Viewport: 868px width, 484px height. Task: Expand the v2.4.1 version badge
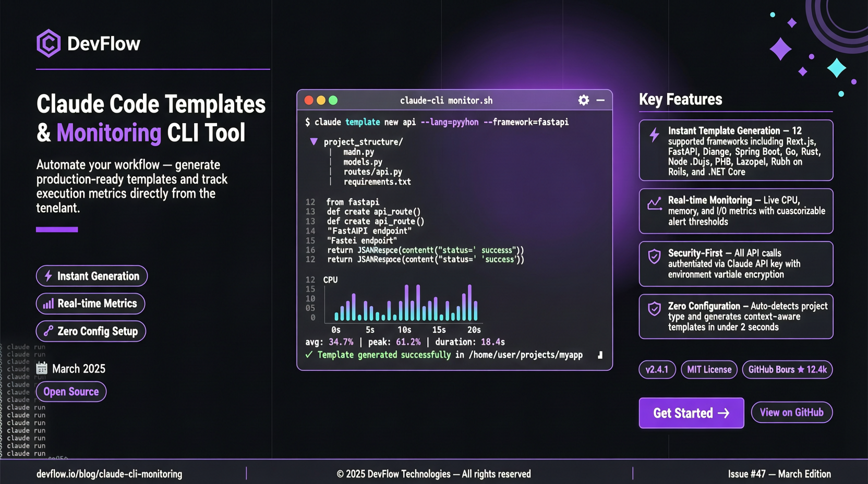tap(657, 369)
